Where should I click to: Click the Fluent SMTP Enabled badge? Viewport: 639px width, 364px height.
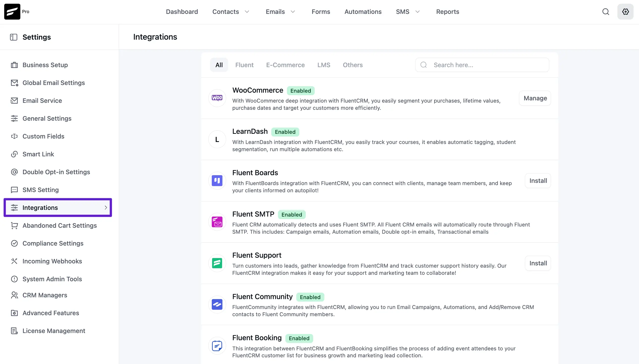(x=292, y=215)
